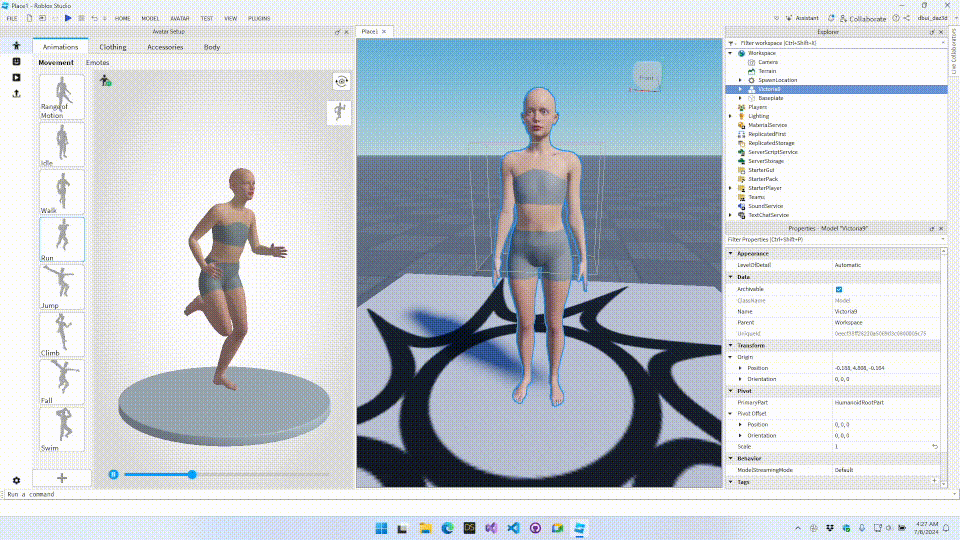Click the new file icon in the top toolbar
This screenshot has height=540, width=960.
click(29, 18)
